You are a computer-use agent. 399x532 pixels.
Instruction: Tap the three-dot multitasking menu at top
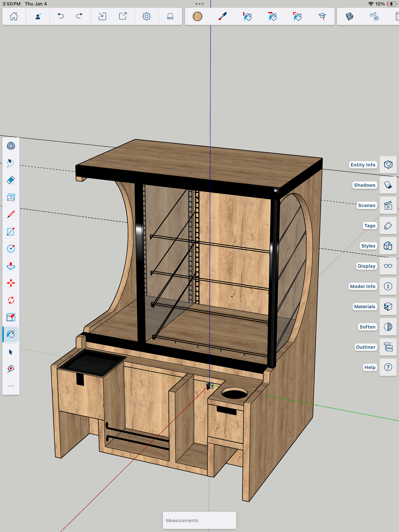[x=199, y=4]
